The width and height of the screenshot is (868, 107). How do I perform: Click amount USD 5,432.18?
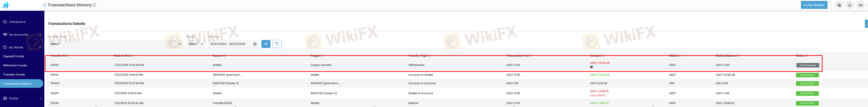coord(598,83)
